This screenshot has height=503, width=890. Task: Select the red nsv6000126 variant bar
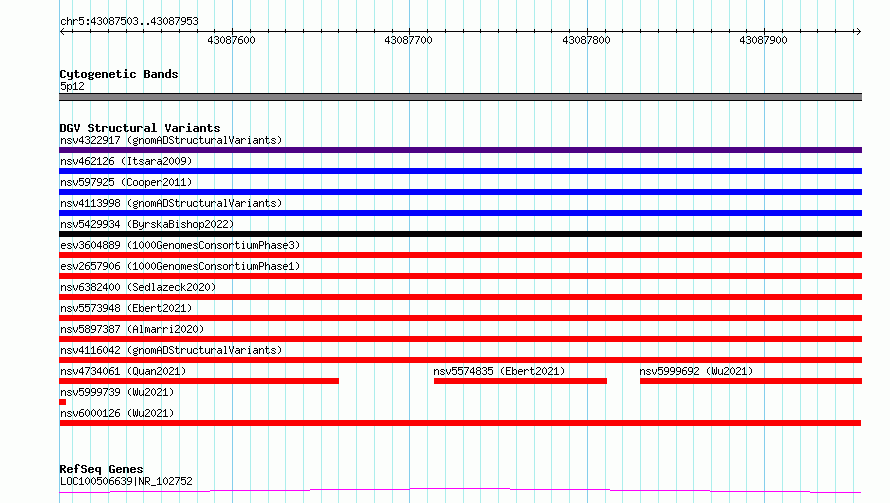pos(460,423)
